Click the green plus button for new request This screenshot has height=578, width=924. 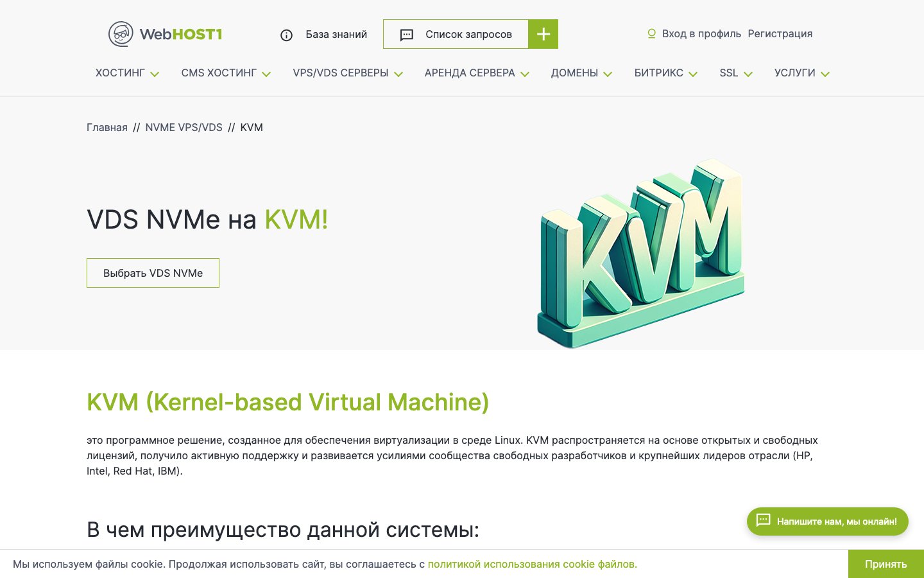pyautogui.click(x=543, y=34)
